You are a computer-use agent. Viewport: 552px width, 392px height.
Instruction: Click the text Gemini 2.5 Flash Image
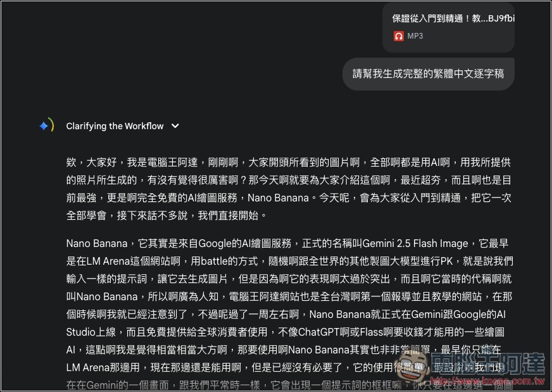tap(415, 243)
